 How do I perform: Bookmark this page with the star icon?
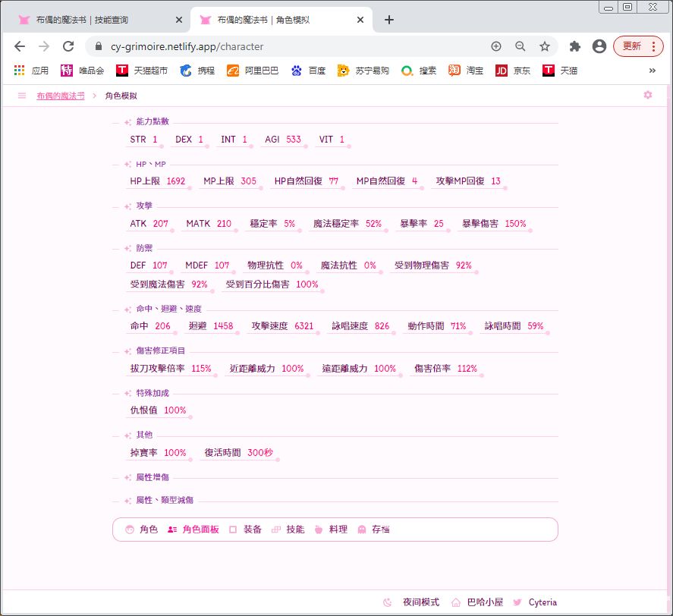point(545,46)
